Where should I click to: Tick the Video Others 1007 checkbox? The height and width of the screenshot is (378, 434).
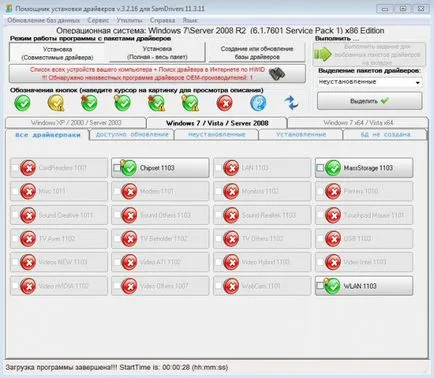point(116,286)
